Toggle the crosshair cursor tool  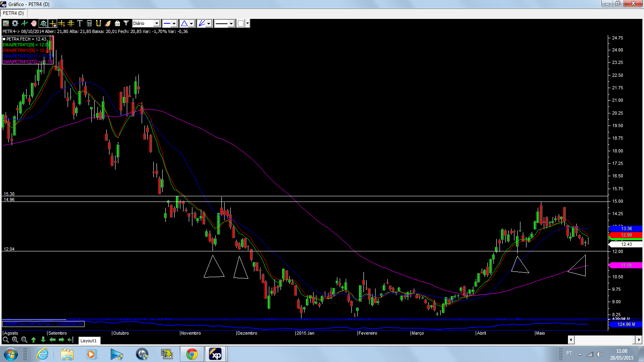point(52,23)
